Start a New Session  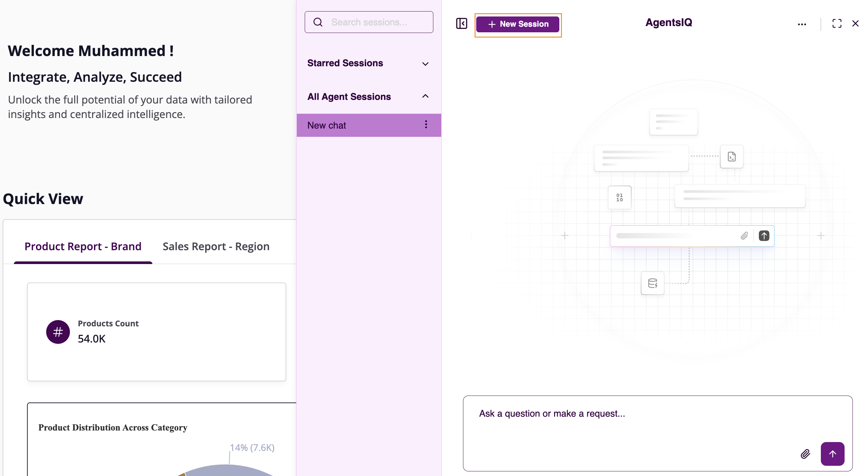click(518, 24)
